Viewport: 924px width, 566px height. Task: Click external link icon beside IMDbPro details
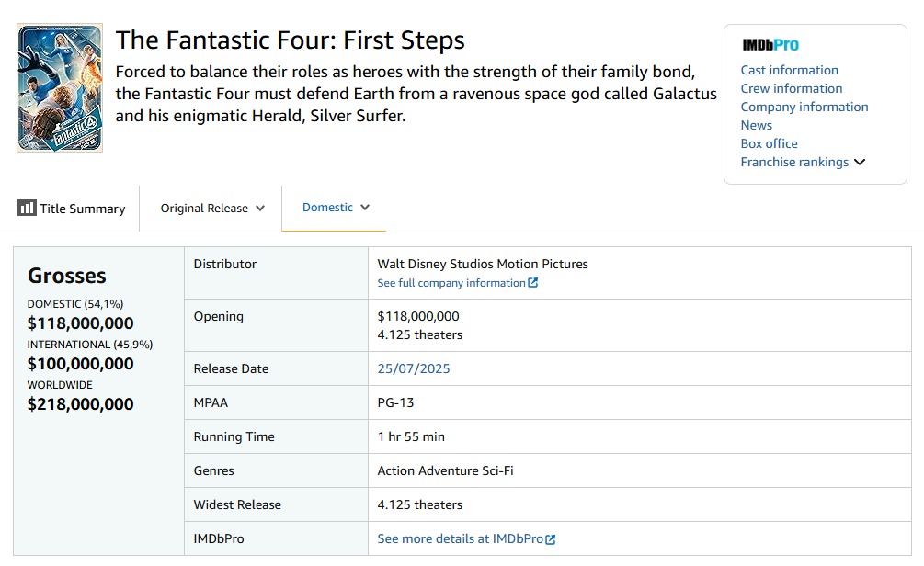click(551, 539)
